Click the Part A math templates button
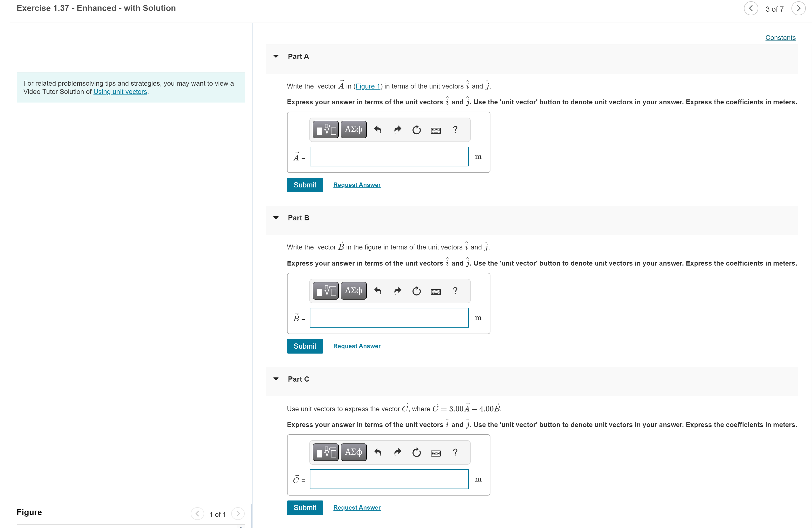 coord(325,130)
